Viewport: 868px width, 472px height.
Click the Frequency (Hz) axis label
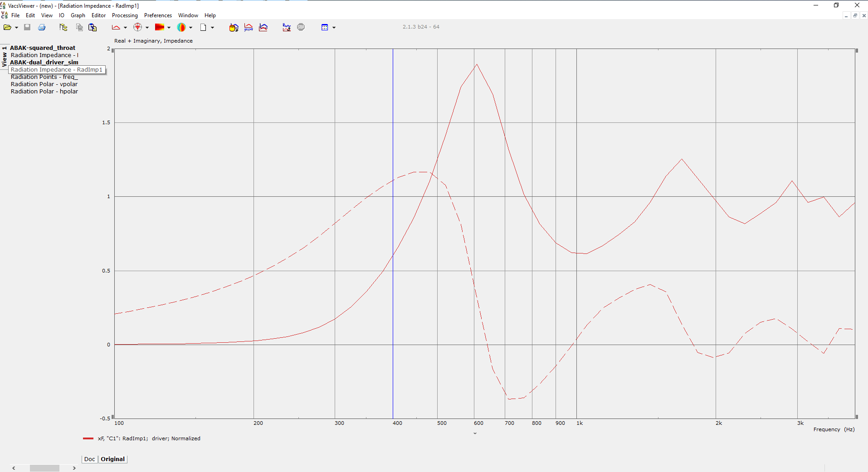tap(834, 430)
